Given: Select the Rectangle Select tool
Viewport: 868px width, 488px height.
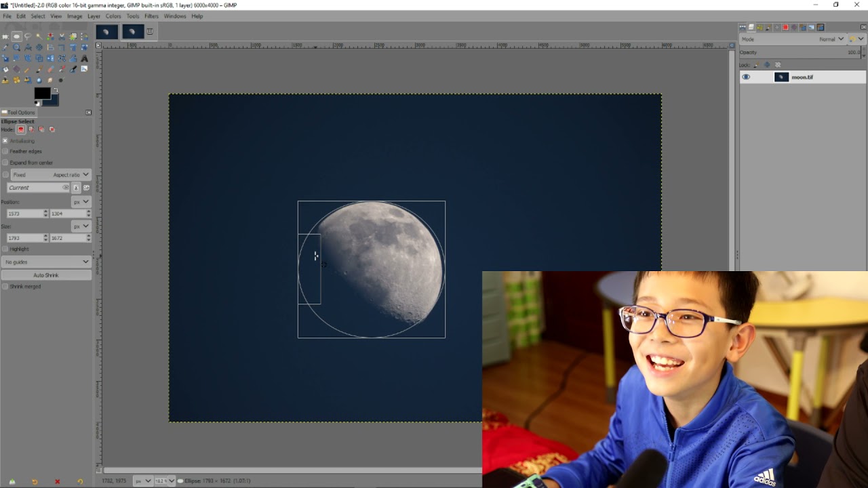Looking at the screenshot, I should 5,37.
